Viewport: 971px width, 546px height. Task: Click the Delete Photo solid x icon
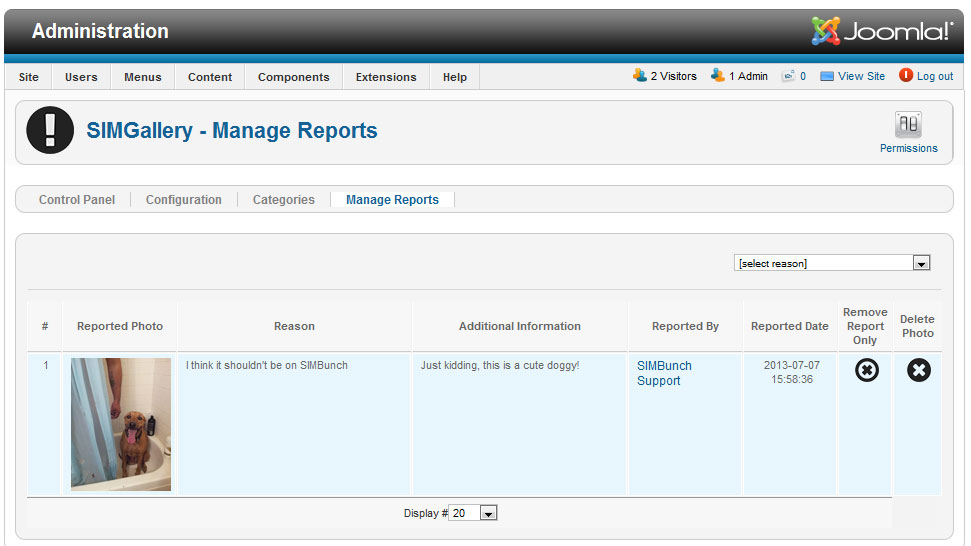click(918, 370)
